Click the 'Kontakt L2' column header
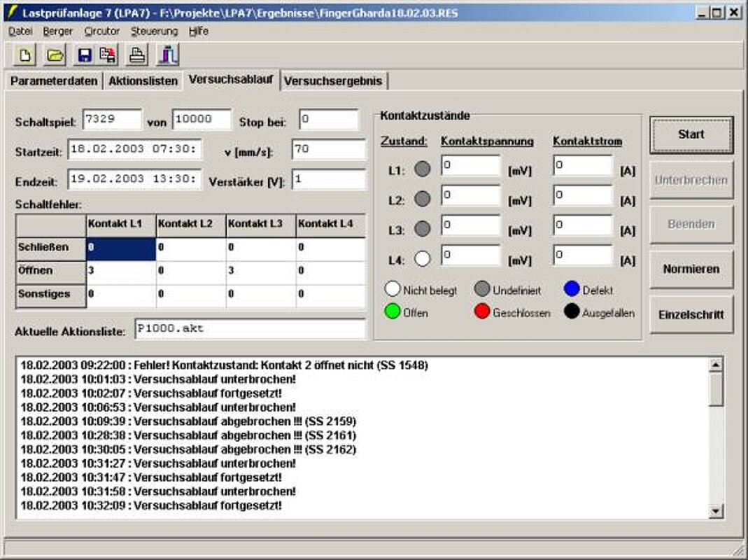The image size is (748, 560). (191, 225)
